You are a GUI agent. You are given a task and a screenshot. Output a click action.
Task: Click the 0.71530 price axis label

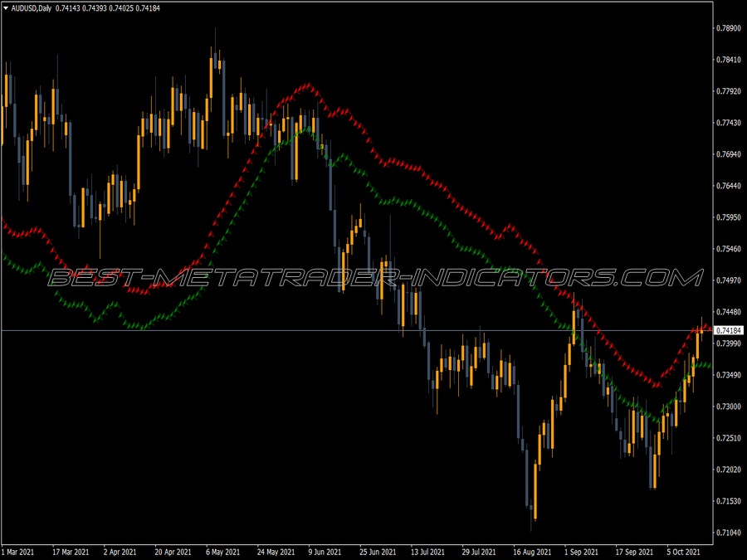tap(729, 501)
